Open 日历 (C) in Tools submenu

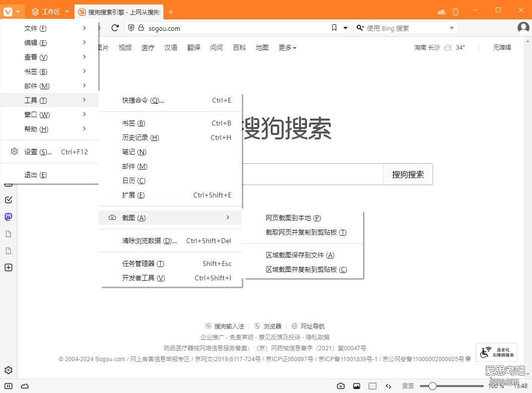(x=170, y=181)
